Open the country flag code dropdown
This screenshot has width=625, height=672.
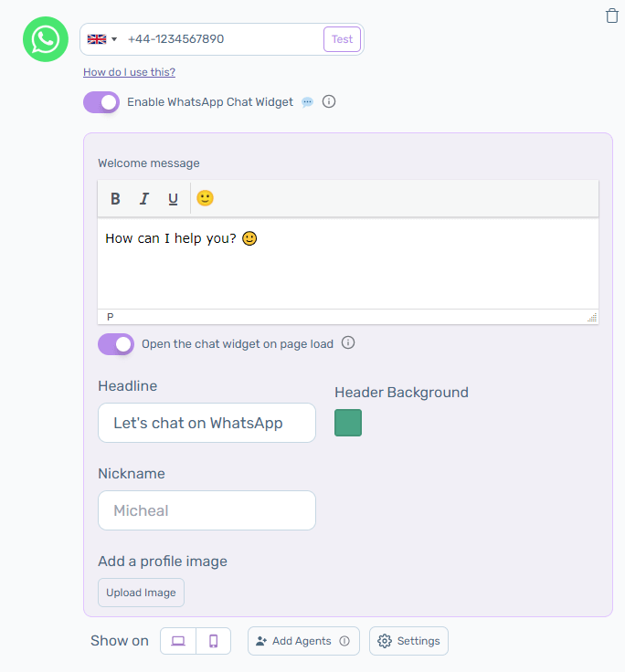point(102,39)
